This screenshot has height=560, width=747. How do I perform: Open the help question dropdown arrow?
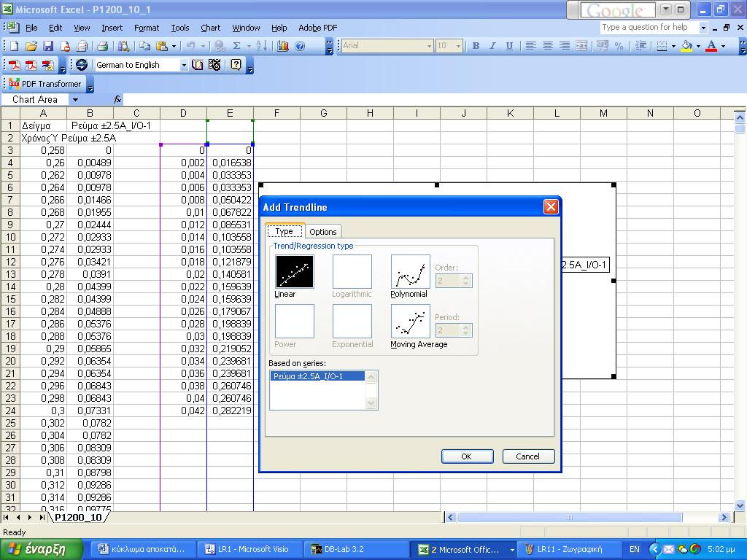pyautogui.click(x=703, y=28)
